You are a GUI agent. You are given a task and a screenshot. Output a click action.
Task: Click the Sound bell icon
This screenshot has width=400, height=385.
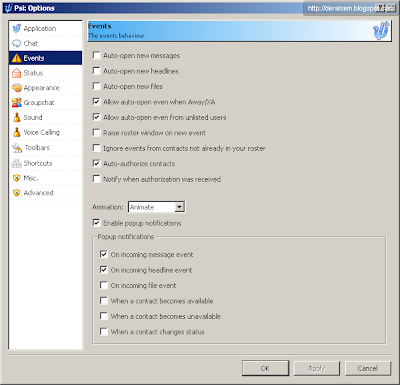tap(17, 117)
